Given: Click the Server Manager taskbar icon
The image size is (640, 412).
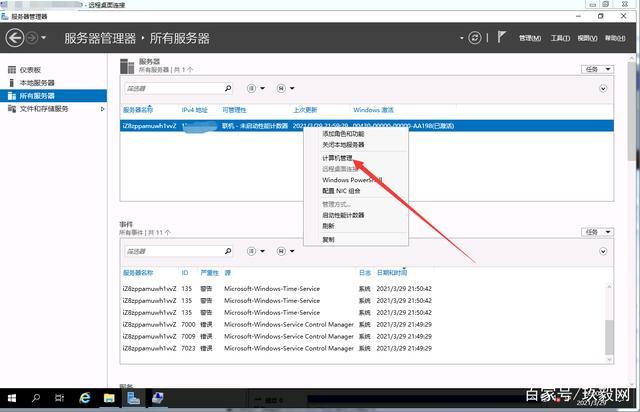Looking at the screenshot, I should pyautogui.click(x=133, y=398).
